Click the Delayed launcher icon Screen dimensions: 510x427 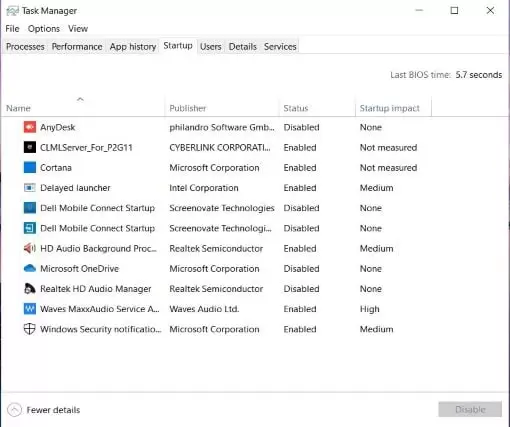[30, 188]
